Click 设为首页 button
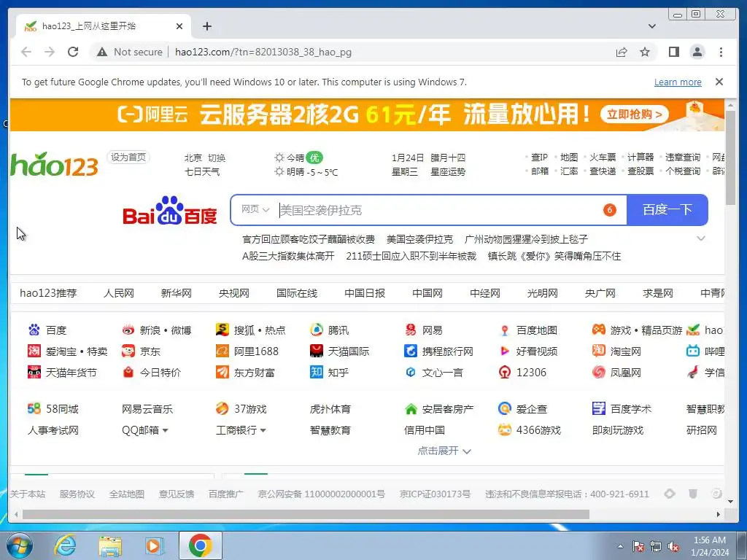 click(x=128, y=157)
